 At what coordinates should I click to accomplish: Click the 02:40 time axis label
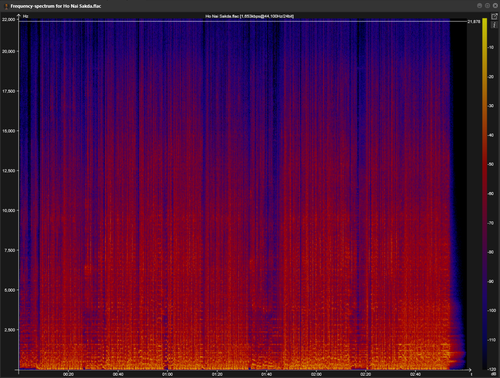tap(415, 374)
